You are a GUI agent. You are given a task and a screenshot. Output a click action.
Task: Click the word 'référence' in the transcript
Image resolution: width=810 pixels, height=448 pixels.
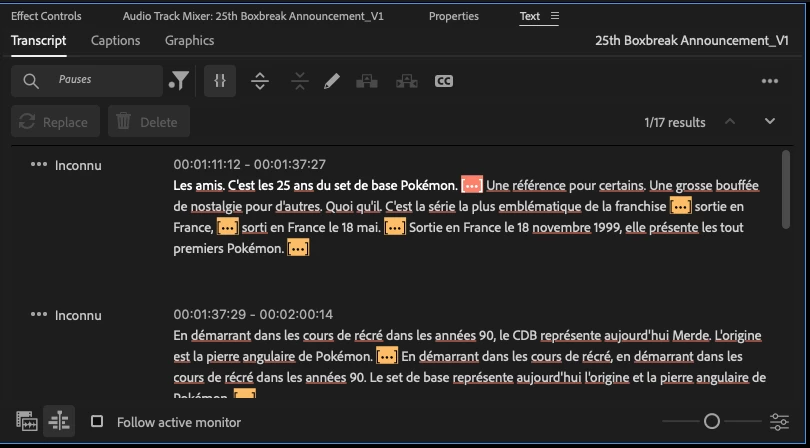pos(539,185)
